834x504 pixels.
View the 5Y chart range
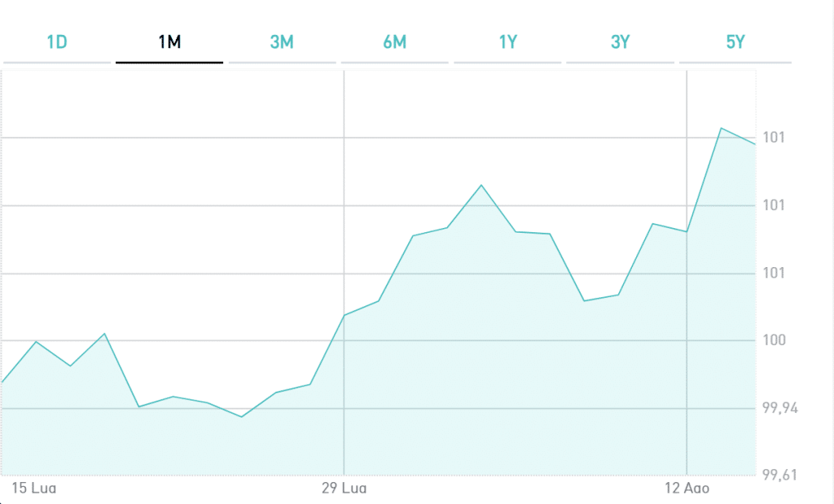click(735, 42)
